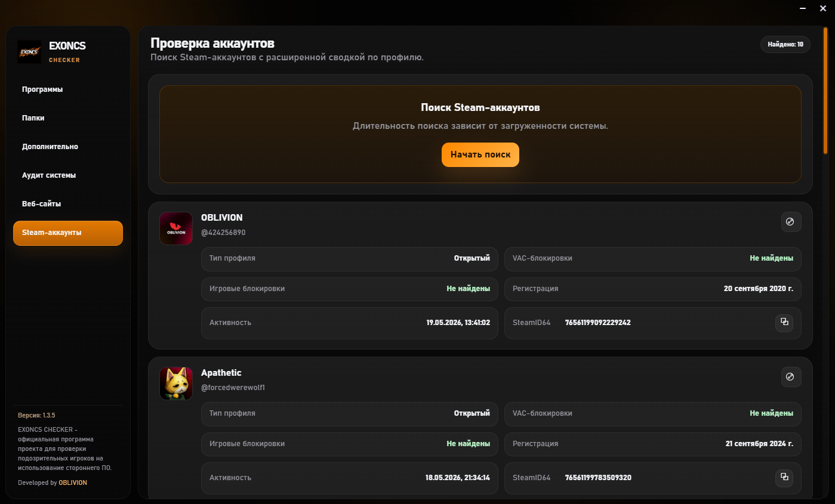Click Apathetic Тип профиля Открытый row
The image size is (835, 504).
(x=350, y=413)
